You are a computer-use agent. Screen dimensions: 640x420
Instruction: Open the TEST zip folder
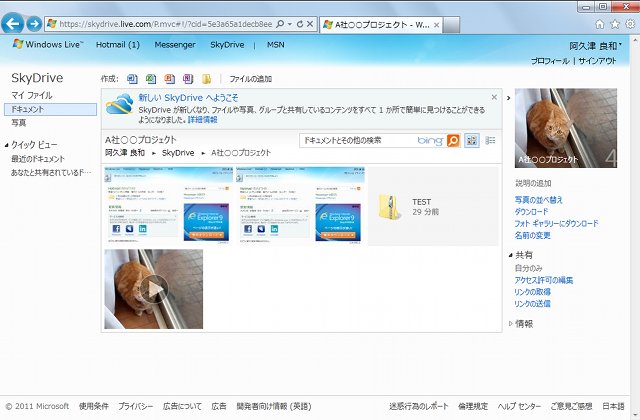[433, 206]
